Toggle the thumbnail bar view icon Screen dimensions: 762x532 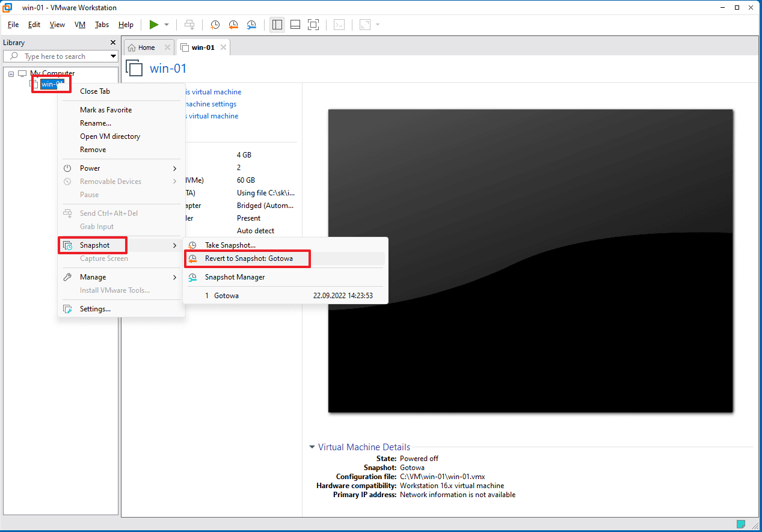point(295,25)
